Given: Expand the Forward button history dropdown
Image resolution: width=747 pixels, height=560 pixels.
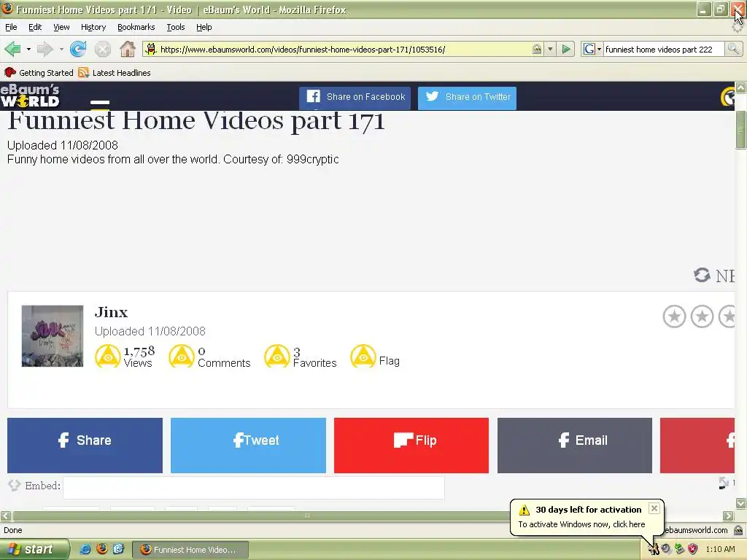Looking at the screenshot, I should [x=61, y=49].
